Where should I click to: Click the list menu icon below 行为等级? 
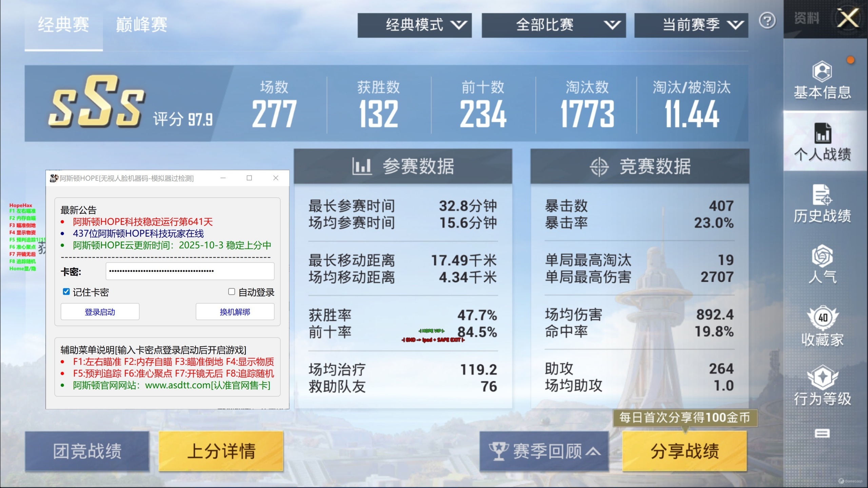pyautogui.click(x=822, y=433)
